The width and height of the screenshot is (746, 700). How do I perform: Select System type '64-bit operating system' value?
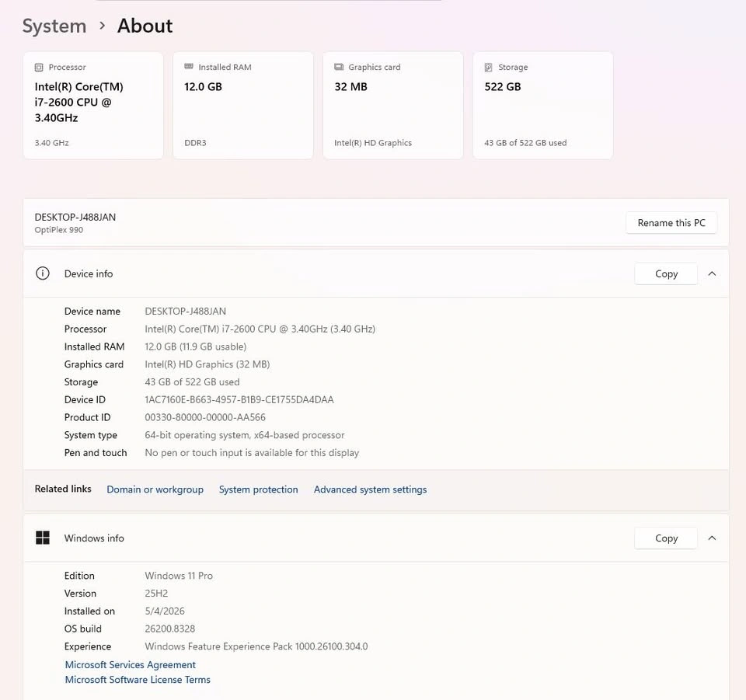pyautogui.click(x=245, y=435)
